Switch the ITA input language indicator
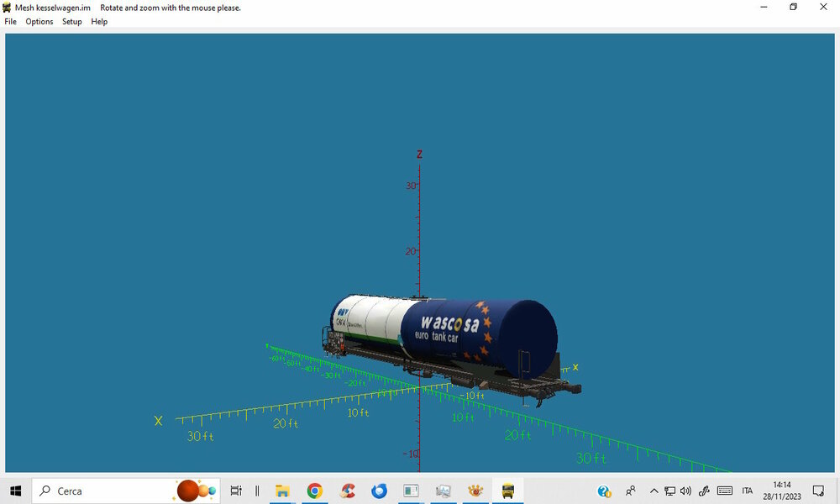 (x=748, y=491)
